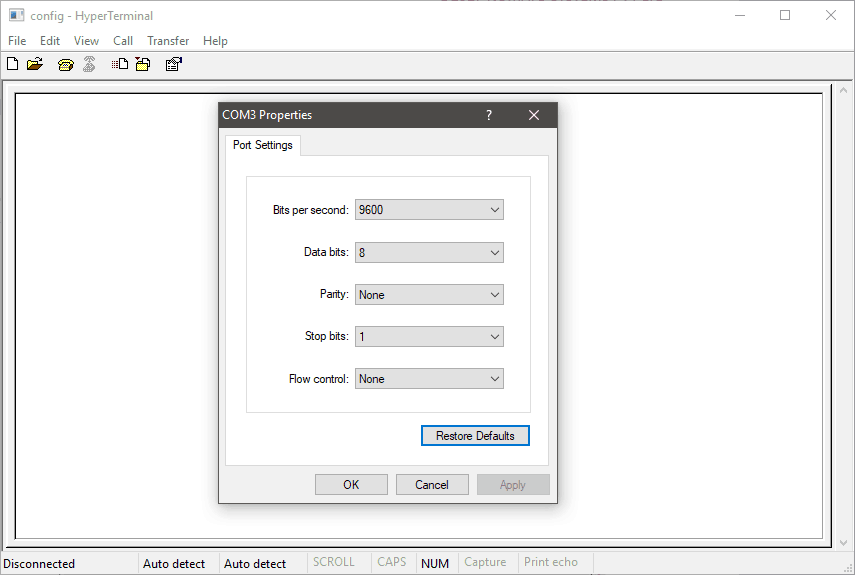
Task: Click the New connection toolbar icon
Action: pos(13,65)
